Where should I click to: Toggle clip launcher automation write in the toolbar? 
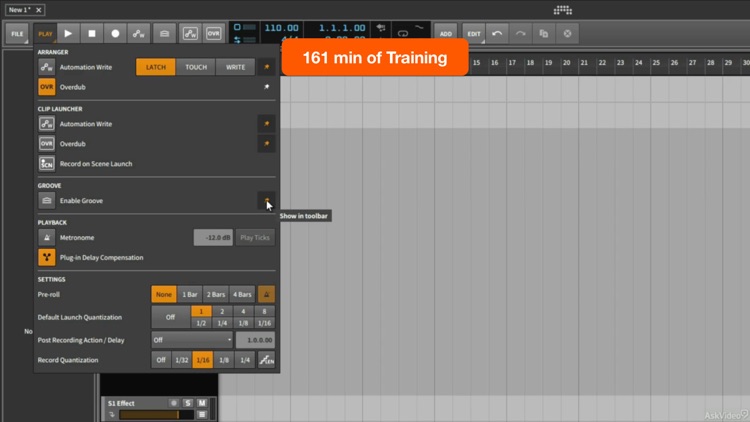pos(190,33)
